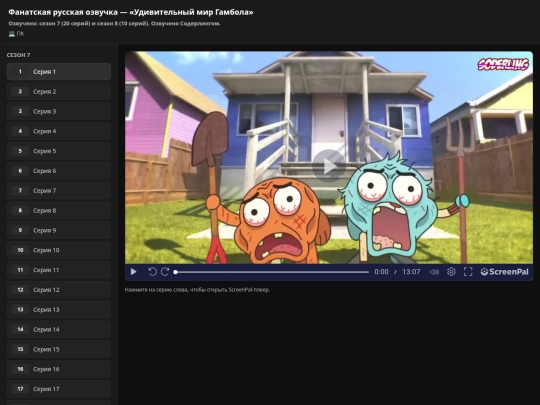Click the hint text below the player
This screenshot has height=405, width=540.
click(197, 290)
